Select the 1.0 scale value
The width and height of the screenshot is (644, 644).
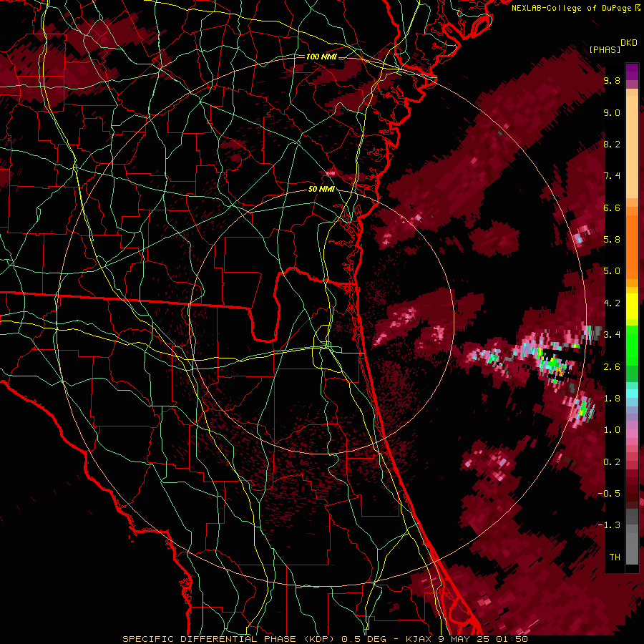coord(612,431)
